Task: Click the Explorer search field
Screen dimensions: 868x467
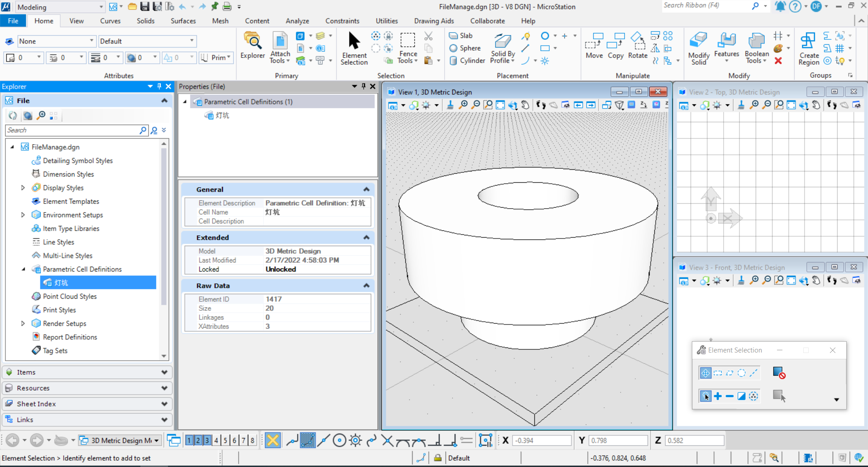Action: pos(77,130)
